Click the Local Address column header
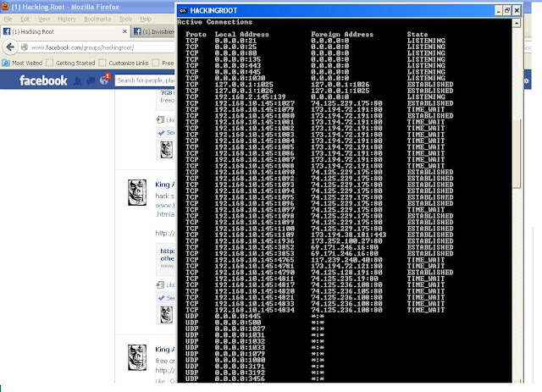Screen dimensions: 542x392 point(241,34)
